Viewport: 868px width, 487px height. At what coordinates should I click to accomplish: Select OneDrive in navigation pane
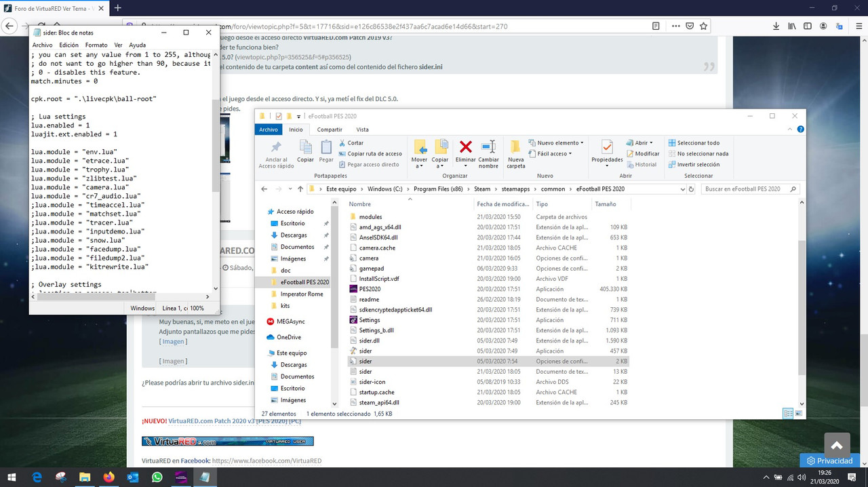288,337
